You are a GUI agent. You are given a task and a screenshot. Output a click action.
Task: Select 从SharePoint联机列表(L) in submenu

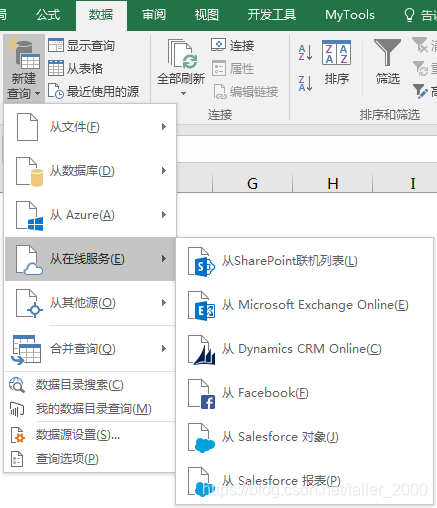pos(304,261)
